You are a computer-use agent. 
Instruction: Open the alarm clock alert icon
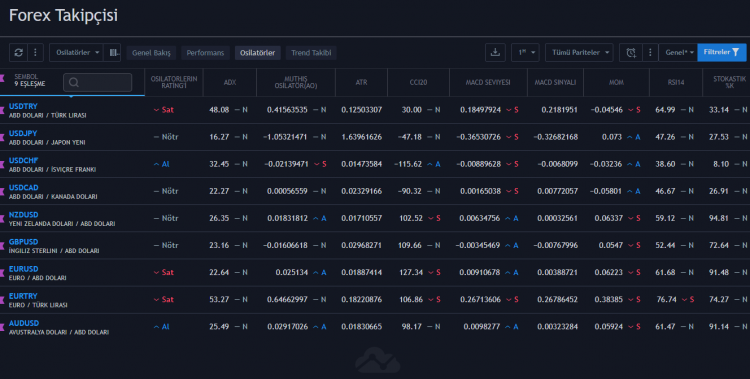point(631,53)
